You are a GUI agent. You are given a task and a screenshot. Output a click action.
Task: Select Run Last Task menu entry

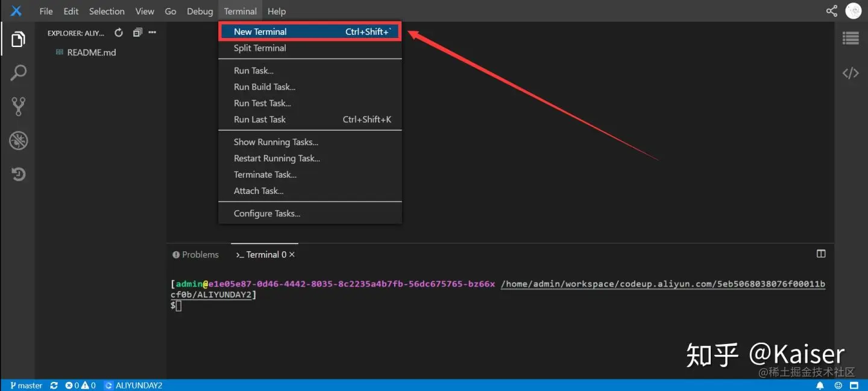[310, 119]
